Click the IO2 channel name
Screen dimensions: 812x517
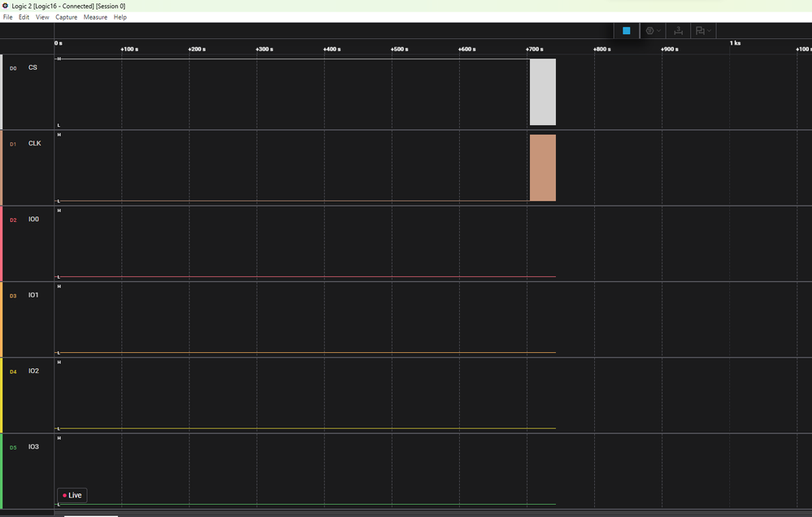(33, 371)
